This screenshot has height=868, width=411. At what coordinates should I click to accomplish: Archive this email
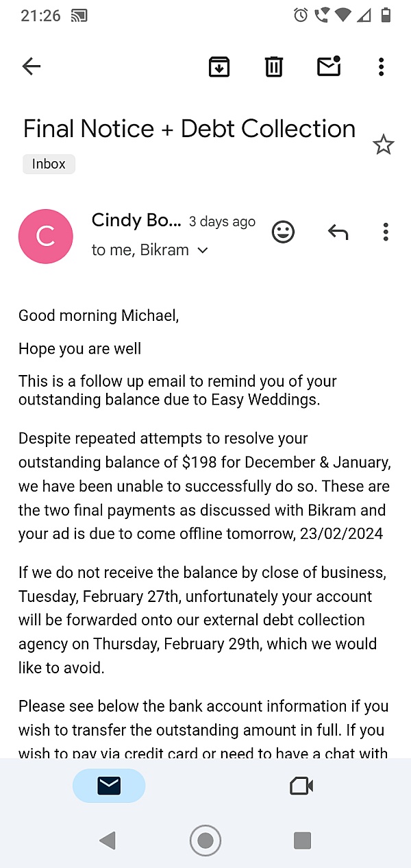point(219,67)
